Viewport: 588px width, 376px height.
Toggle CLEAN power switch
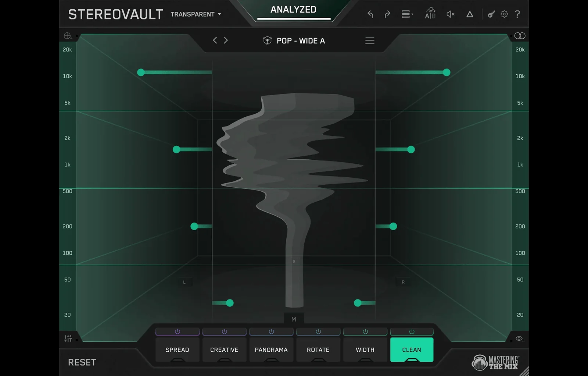click(x=412, y=331)
